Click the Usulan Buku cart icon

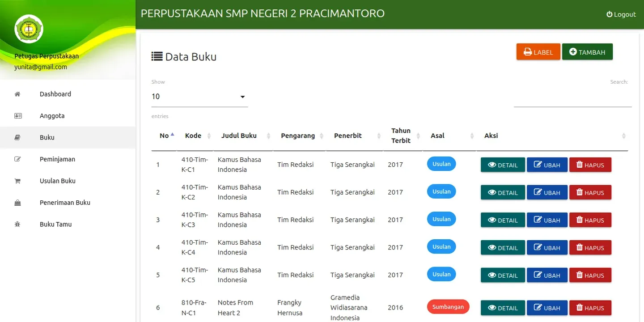click(x=17, y=181)
